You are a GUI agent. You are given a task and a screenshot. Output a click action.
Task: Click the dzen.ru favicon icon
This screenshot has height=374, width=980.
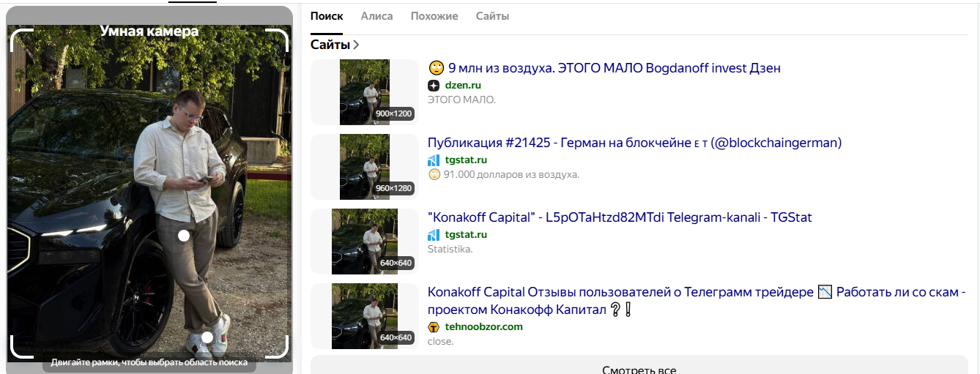tap(434, 86)
